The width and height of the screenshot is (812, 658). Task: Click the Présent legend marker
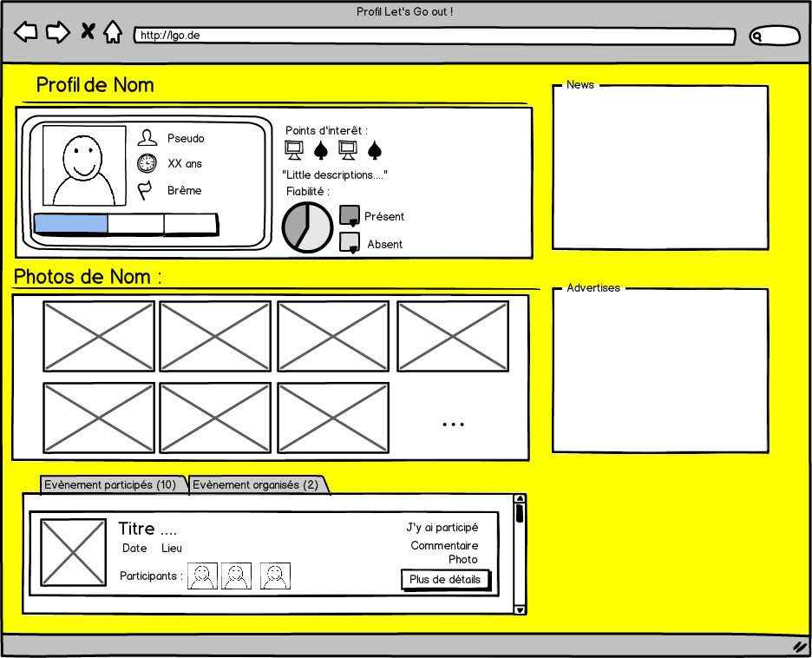(350, 216)
